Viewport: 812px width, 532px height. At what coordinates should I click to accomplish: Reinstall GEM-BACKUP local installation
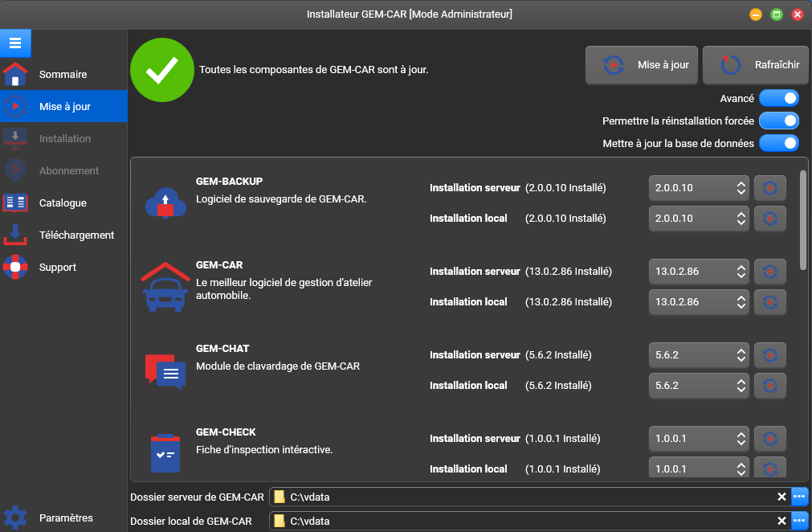coord(770,218)
